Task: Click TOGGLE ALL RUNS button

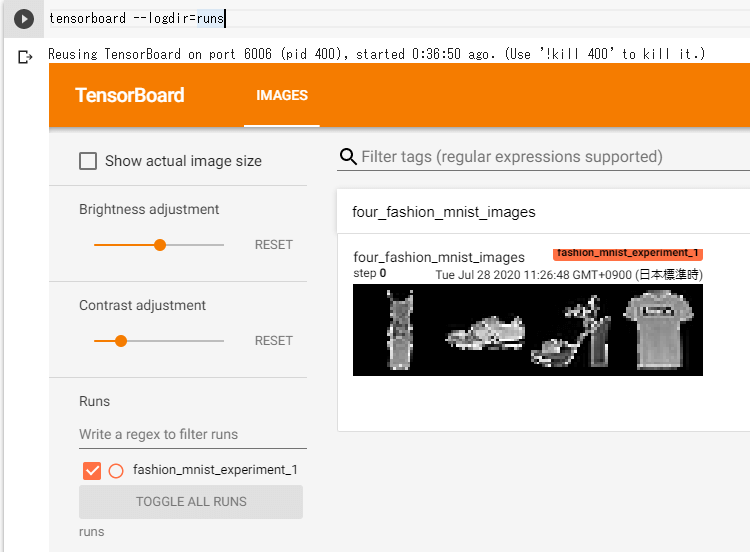Action: click(x=191, y=502)
